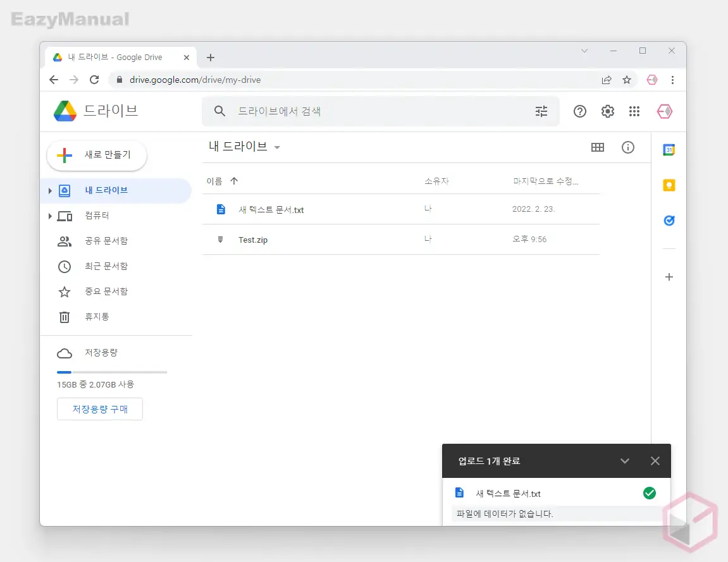This screenshot has height=562, width=728.
Task: Switch to grid view layout
Action: [598, 147]
